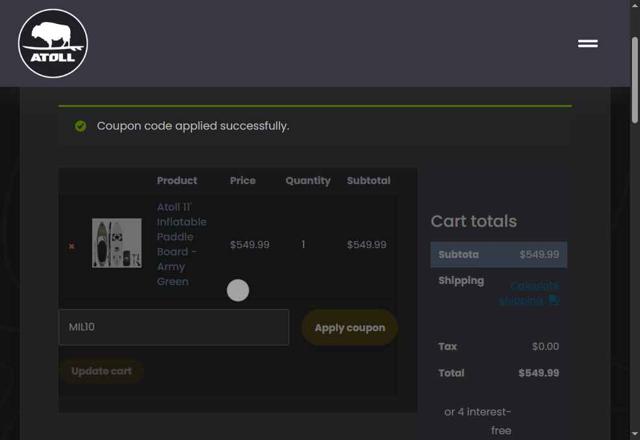The width and height of the screenshot is (640, 440).
Task: Click the Cart totals heading
Action: tap(474, 221)
